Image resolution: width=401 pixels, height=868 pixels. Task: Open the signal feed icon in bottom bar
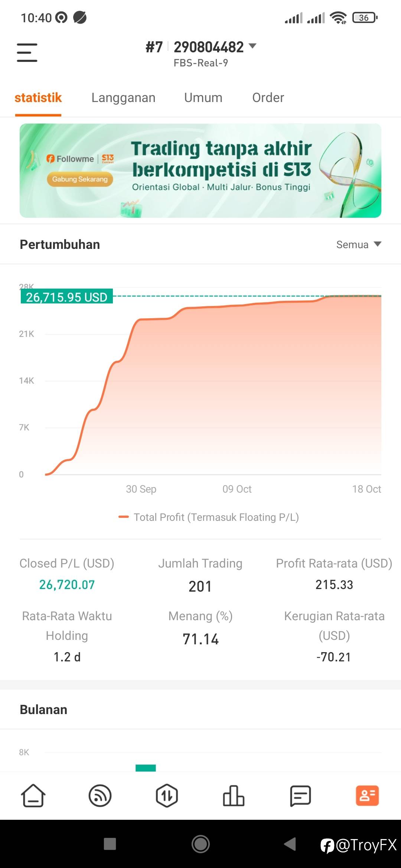tap(100, 796)
